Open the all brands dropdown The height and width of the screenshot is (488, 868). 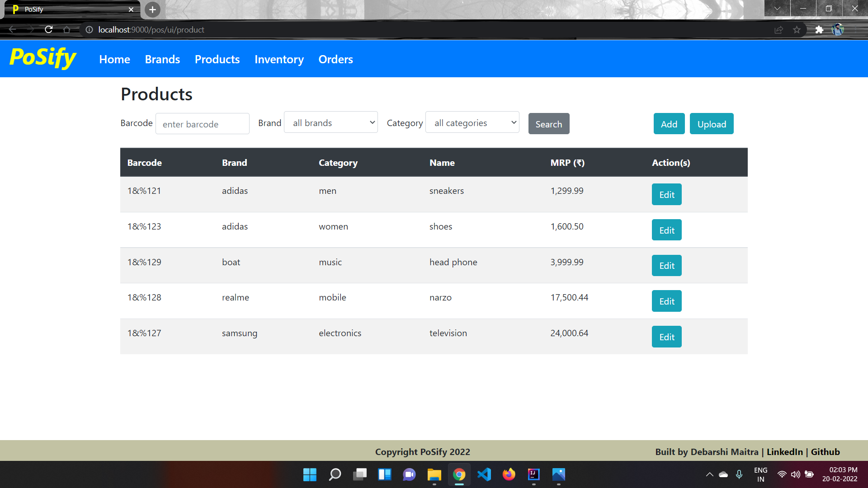330,122
